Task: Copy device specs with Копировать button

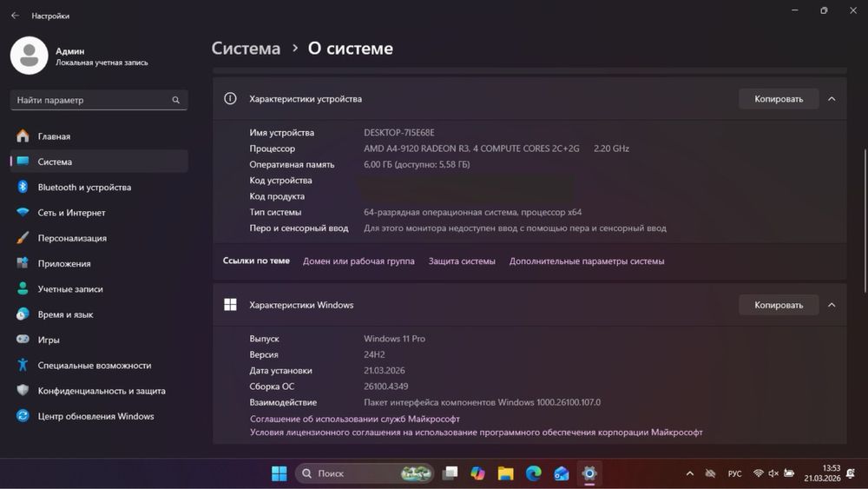Action: (779, 98)
